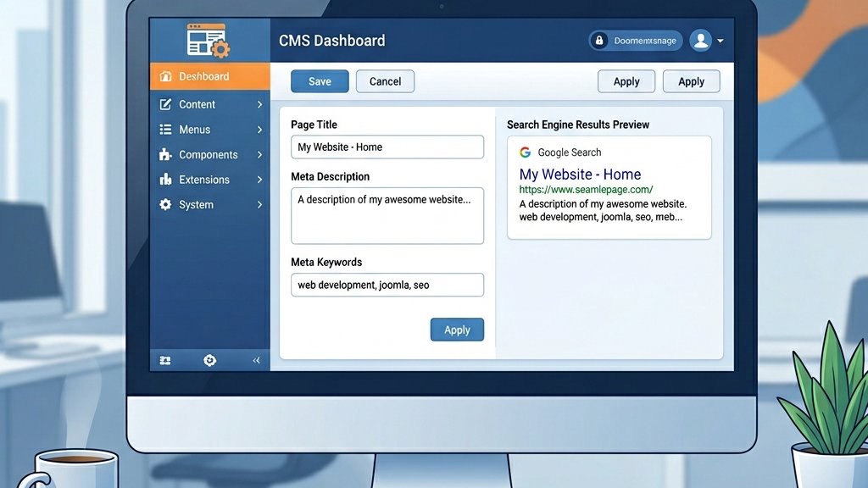The height and width of the screenshot is (488, 868).
Task: Expand the Extensions submenu chevron
Action: point(259,180)
